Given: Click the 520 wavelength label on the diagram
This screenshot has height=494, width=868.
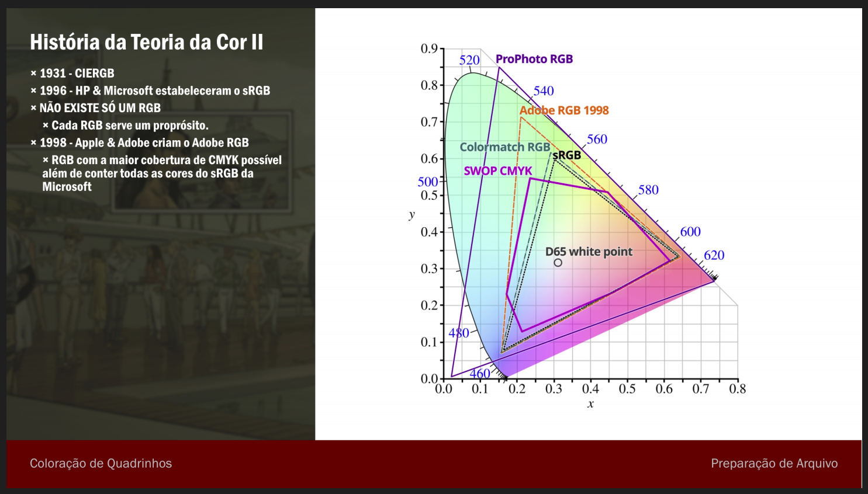Looking at the screenshot, I should [x=469, y=60].
